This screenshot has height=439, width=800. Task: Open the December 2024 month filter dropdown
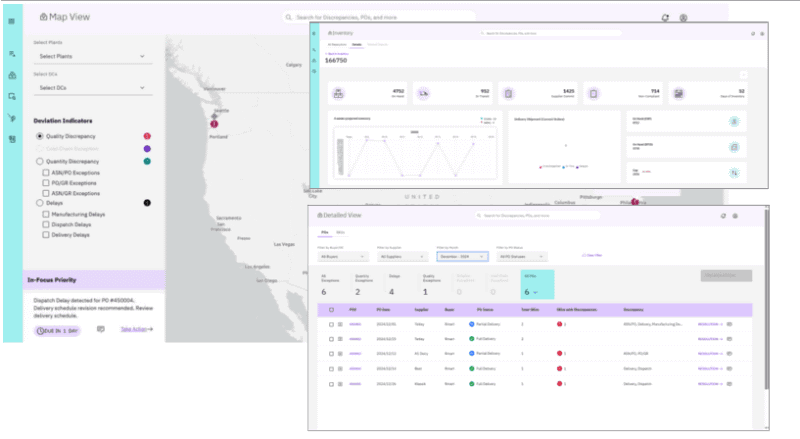tap(462, 256)
